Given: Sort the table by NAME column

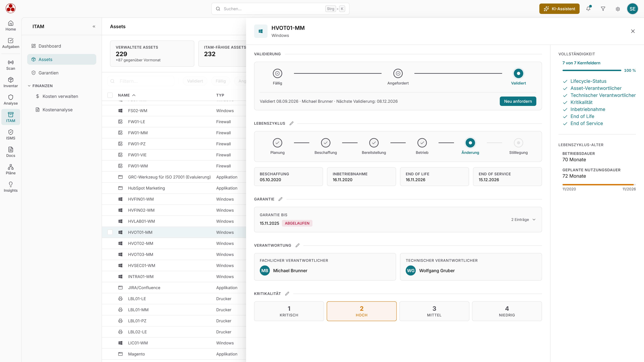Looking at the screenshot, I should 126,95.
